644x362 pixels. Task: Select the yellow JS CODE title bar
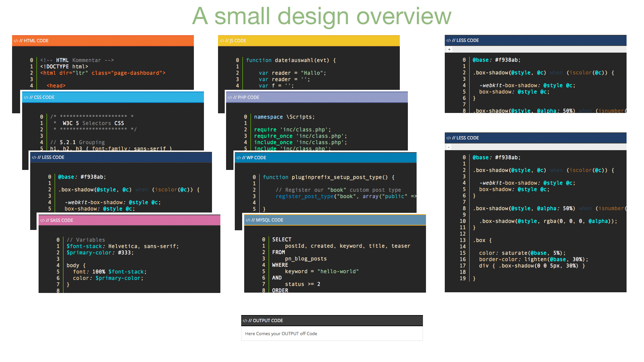309,41
